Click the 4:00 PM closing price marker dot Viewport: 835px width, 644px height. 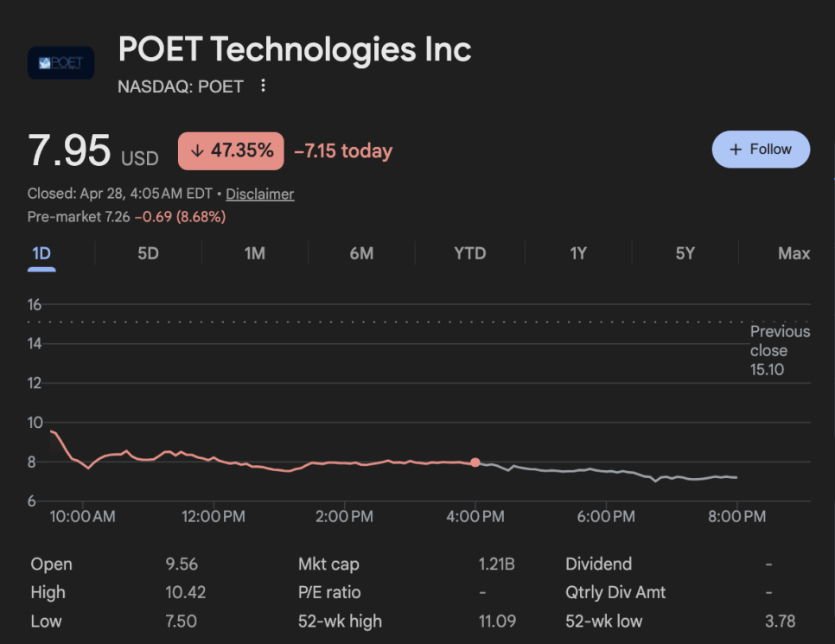pos(475,462)
